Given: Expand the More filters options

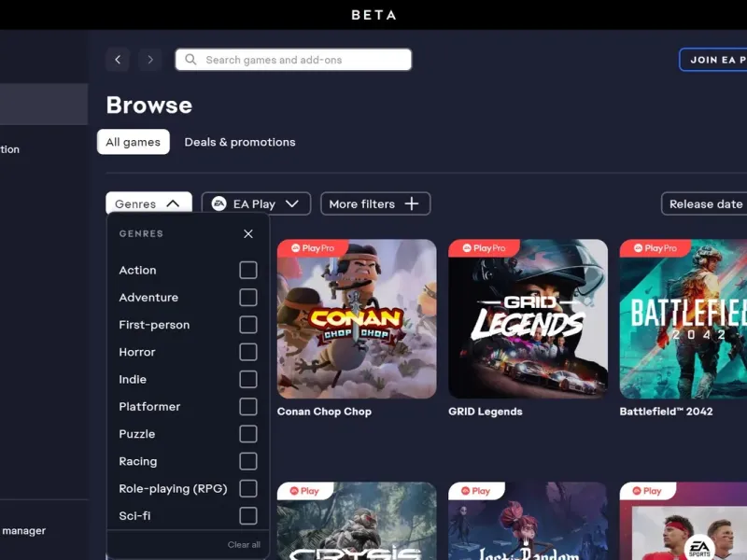Looking at the screenshot, I should click(x=375, y=203).
